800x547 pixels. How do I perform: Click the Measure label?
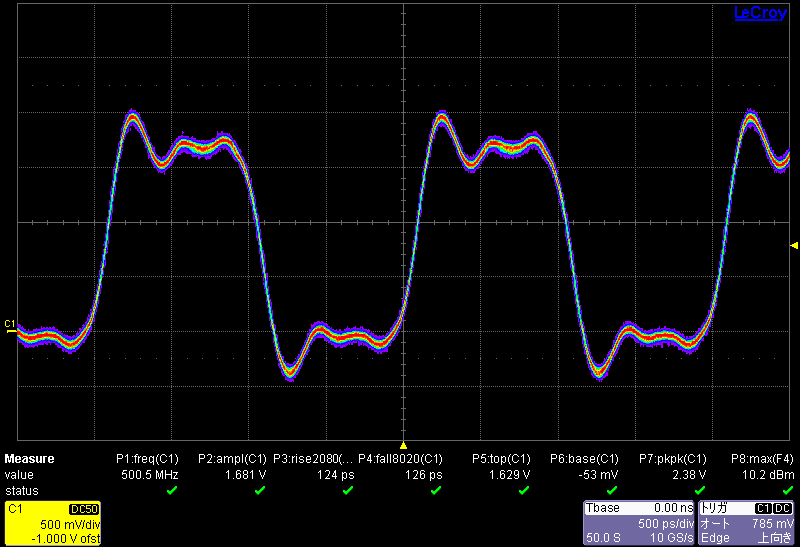29,459
